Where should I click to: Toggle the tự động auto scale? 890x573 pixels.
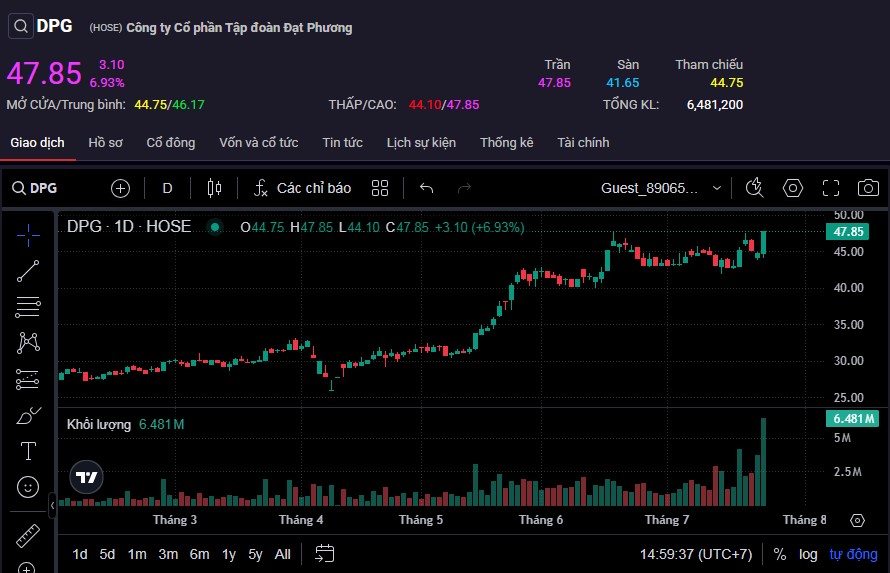tap(853, 554)
